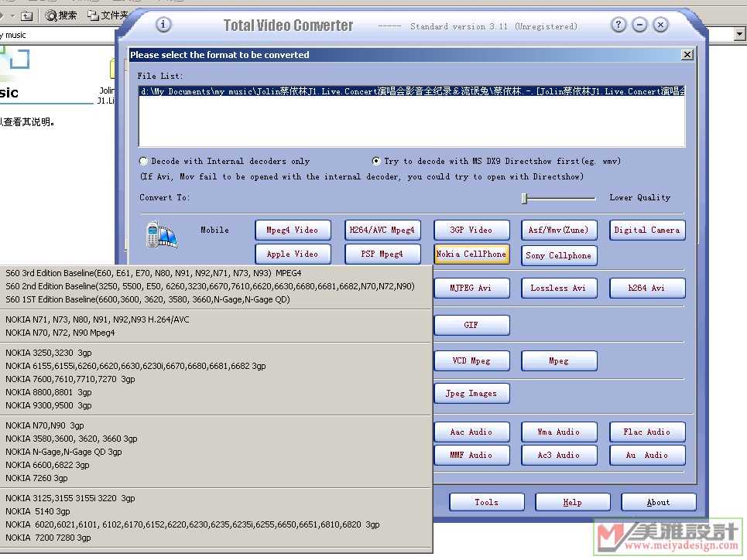Click the About button
Image resolution: width=747 pixels, height=560 pixels.
click(x=659, y=503)
